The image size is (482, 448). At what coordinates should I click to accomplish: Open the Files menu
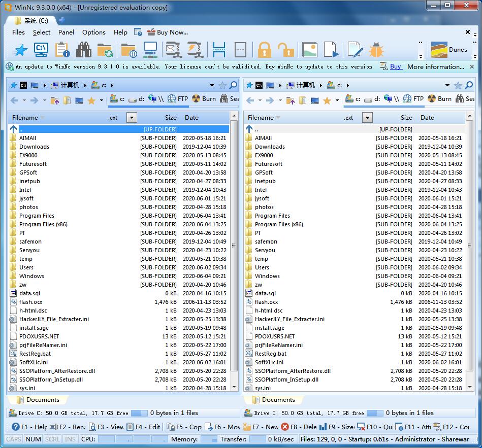tap(18, 32)
